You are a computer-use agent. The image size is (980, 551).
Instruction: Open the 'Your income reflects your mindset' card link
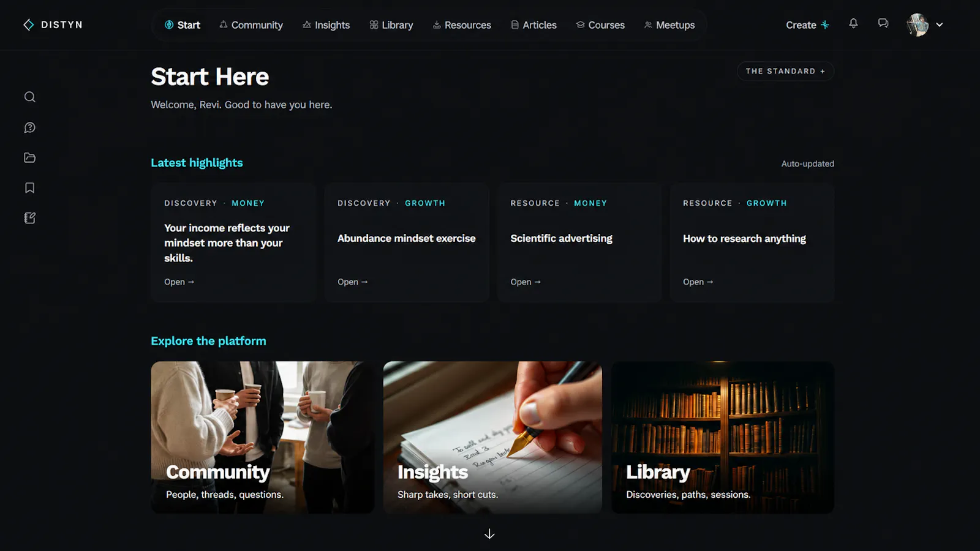[179, 282]
